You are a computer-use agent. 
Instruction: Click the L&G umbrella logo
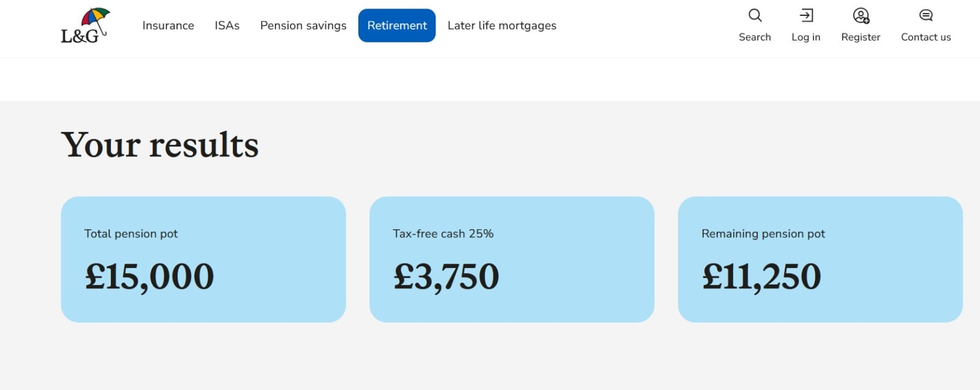(x=85, y=26)
